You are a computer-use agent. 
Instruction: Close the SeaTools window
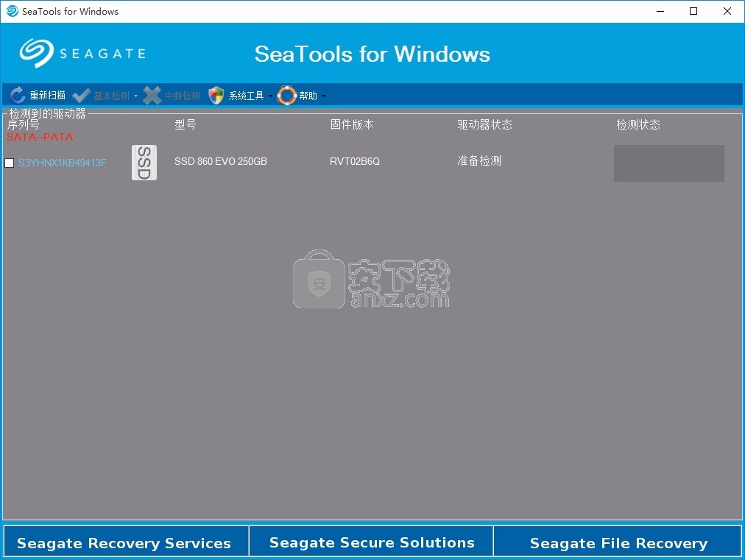click(727, 11)
